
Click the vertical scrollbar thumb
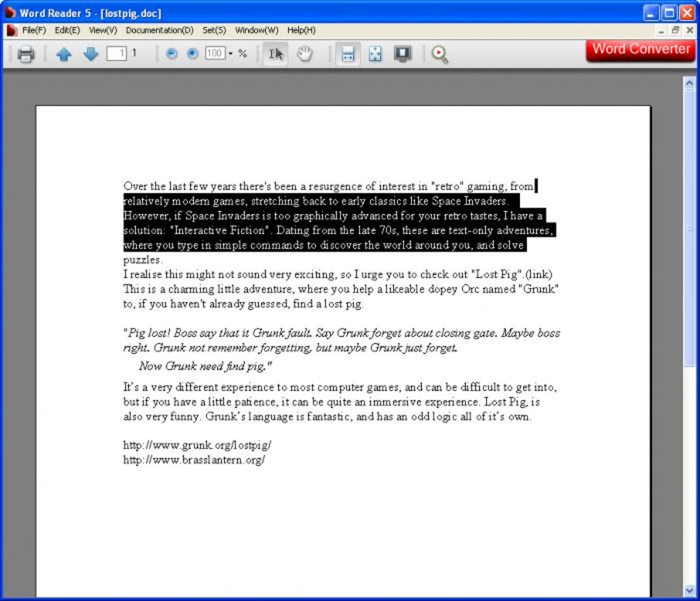pyautogui.click(x=689, y=228)
